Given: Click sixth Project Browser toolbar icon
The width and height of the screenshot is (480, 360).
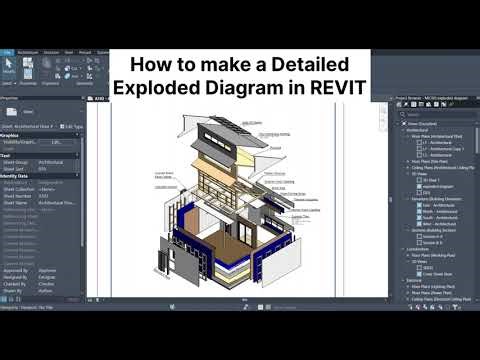Looking at the screenshot, I should [436, 104].
